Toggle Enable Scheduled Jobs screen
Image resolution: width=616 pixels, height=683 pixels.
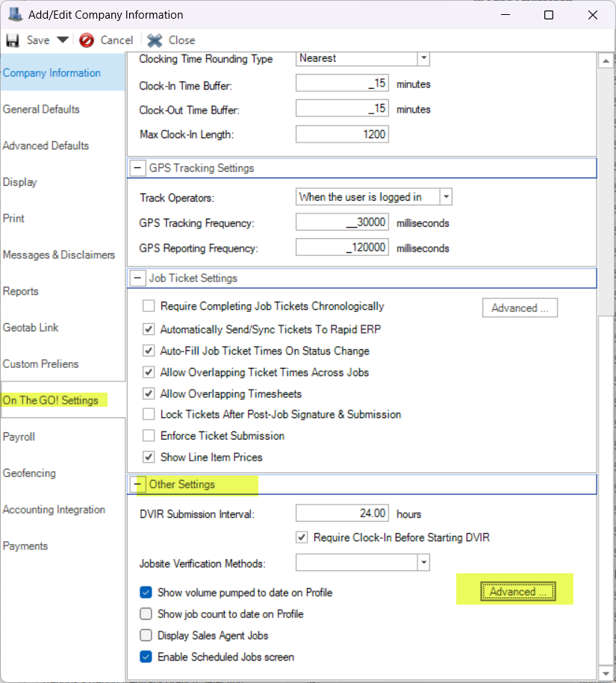146,656
